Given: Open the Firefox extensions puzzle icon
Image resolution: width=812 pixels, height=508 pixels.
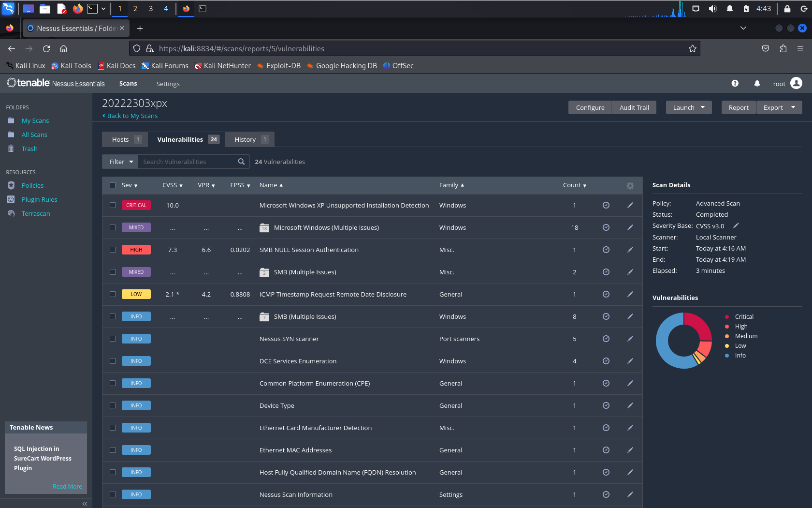Looking at the screenshot, I should [783, 48].
